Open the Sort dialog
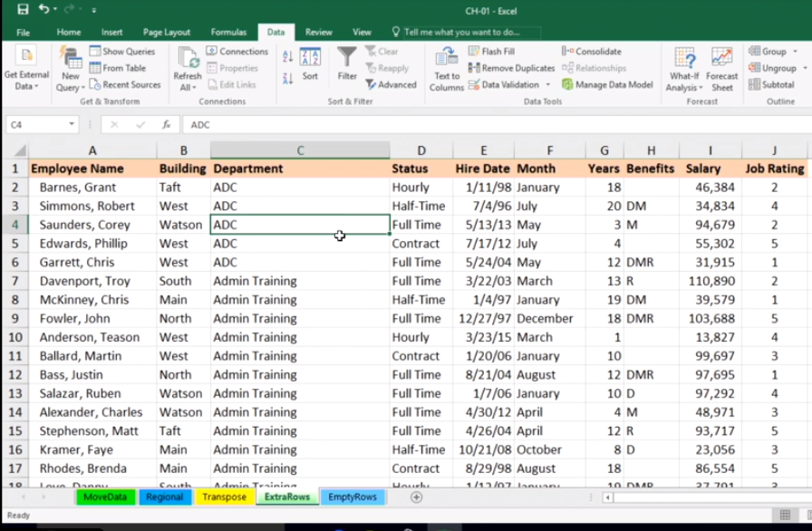The height and width of the screenshot is (531, 812). pos(310,64)
